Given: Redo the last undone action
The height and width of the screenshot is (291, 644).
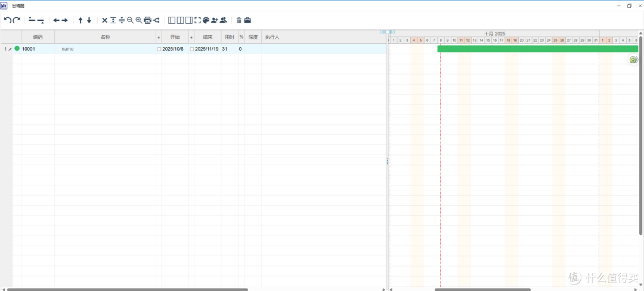Looking at the screenshot, I should 17,20.
